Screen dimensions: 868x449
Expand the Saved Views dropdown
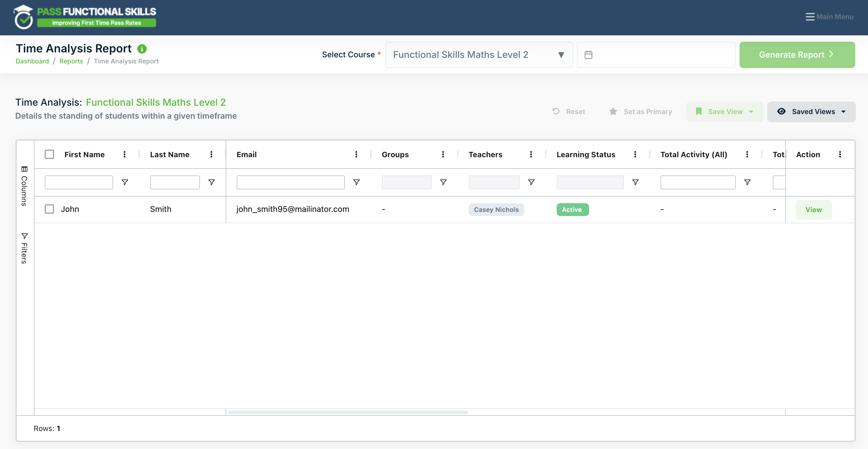click(x=811, y=111)
